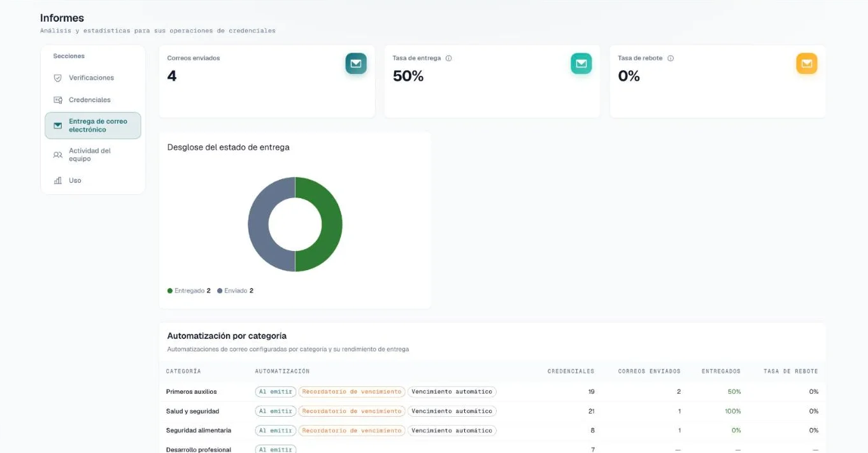This screenshot has height=453, width=868.
Task: Click the Credenciales column header
Action: point(571,371)
